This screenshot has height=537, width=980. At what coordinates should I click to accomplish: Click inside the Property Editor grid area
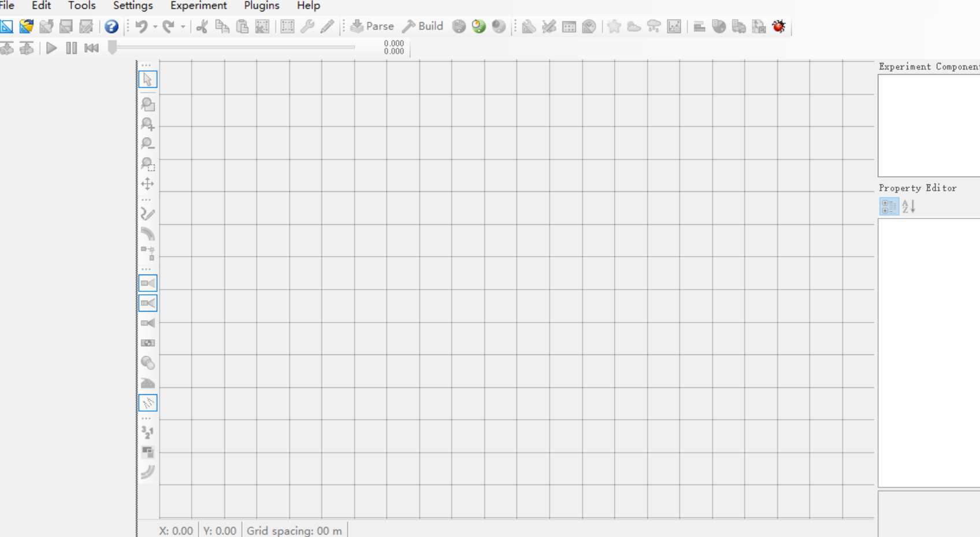point(929,353)
